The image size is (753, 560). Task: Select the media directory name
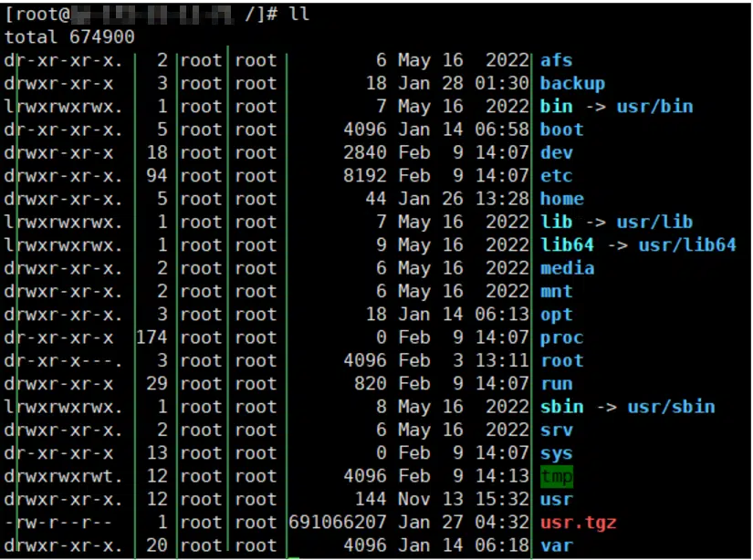point(567,268)
